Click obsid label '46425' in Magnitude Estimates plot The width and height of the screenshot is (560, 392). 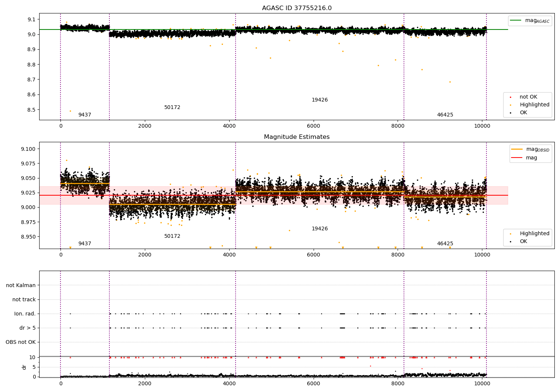(x=445, y=244)
